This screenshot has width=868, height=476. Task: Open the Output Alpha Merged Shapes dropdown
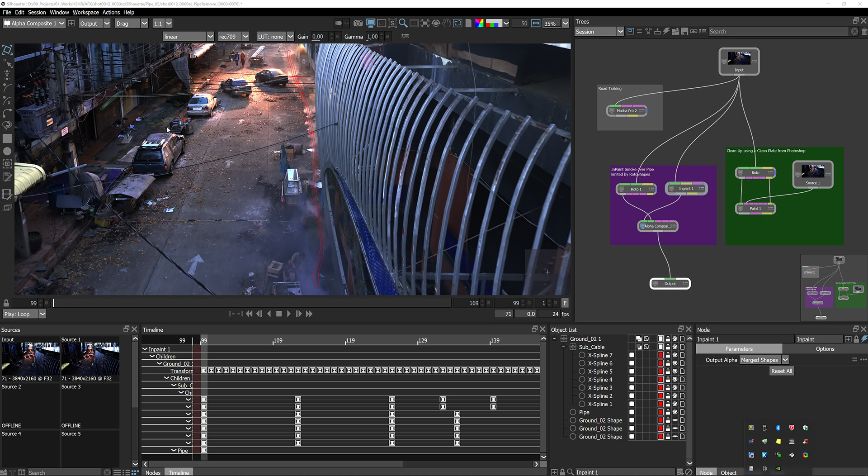click(785, 360)
